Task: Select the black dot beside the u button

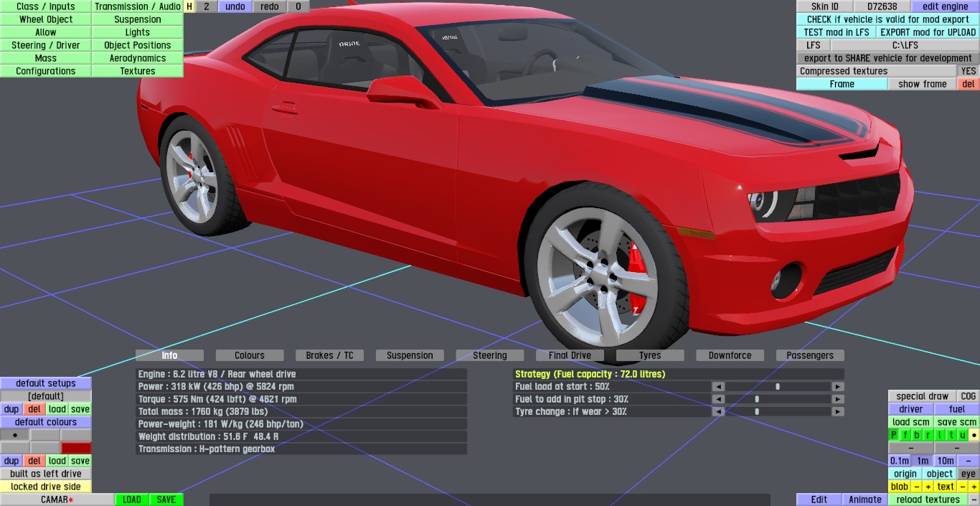Action: [x=974, y=435]
